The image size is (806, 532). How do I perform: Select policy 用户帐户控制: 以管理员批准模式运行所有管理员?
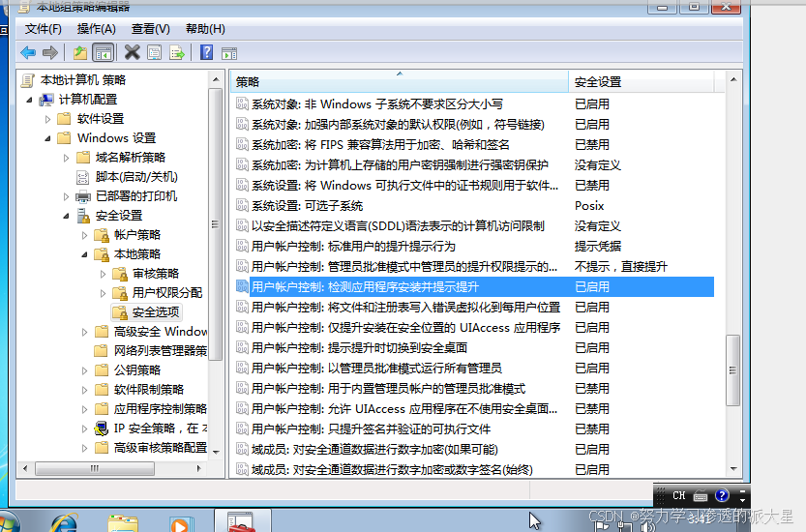point(376,368)
